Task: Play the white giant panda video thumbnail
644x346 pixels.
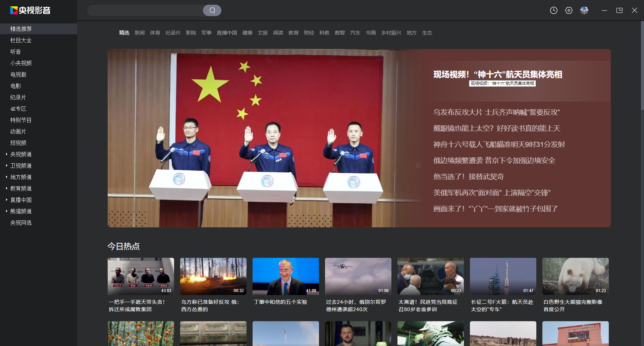Action: pyautogui.click(x=575, y=276)
